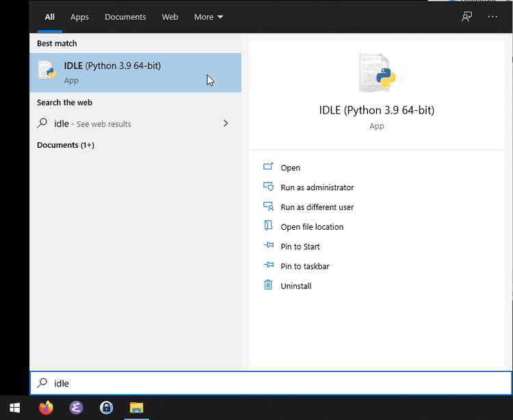Launch Emacs from the taskbar
Screen dimensions: 513x420
pos(77,408)
